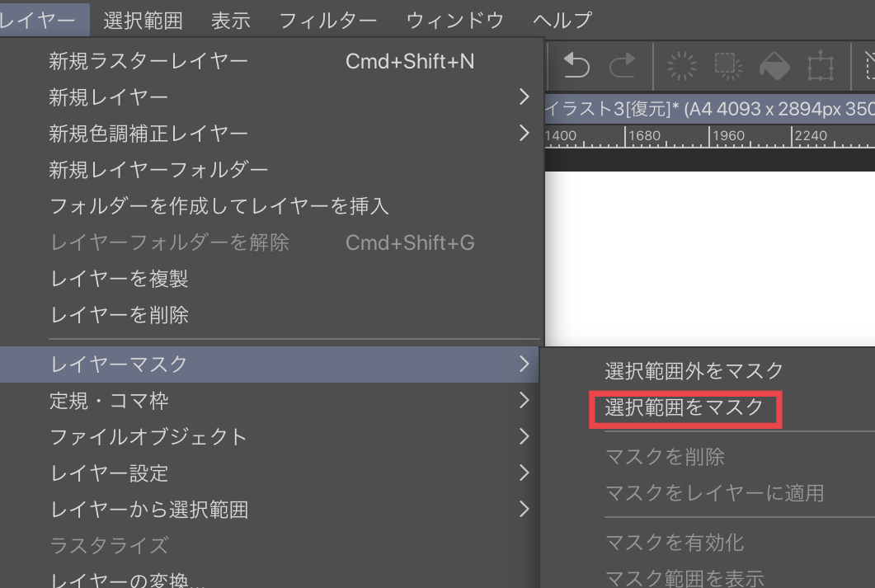
Task: Expand the レイヤーマスク submenu arrow
Action: coord(524,364)
